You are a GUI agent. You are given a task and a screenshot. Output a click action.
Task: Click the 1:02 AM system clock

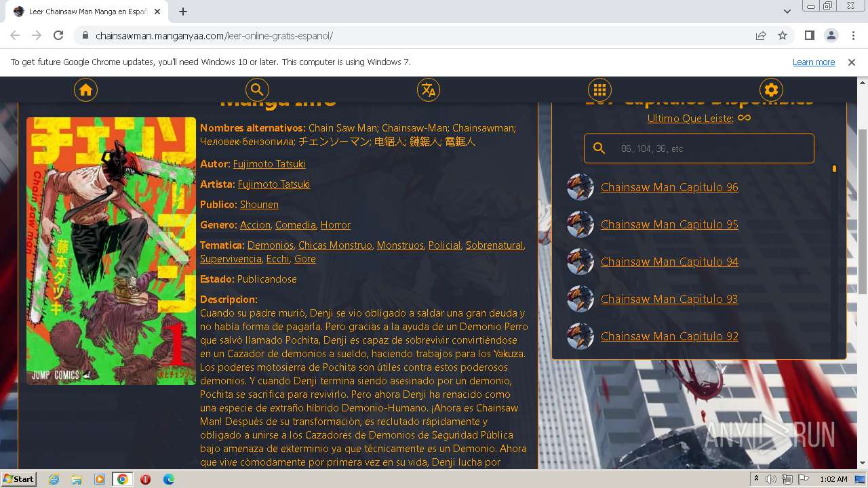[x=833, y=479]
